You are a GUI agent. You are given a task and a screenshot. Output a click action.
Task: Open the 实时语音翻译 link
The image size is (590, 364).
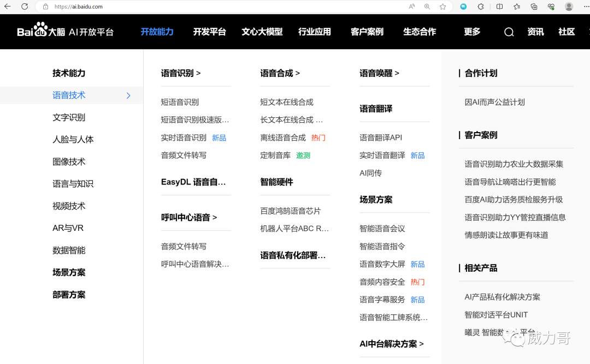tap(382, 156)
